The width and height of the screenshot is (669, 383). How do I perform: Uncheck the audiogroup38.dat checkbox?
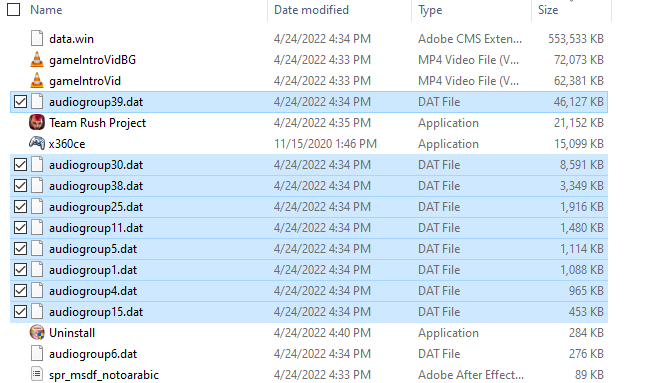pyautogui.click(x=20, y=185)
